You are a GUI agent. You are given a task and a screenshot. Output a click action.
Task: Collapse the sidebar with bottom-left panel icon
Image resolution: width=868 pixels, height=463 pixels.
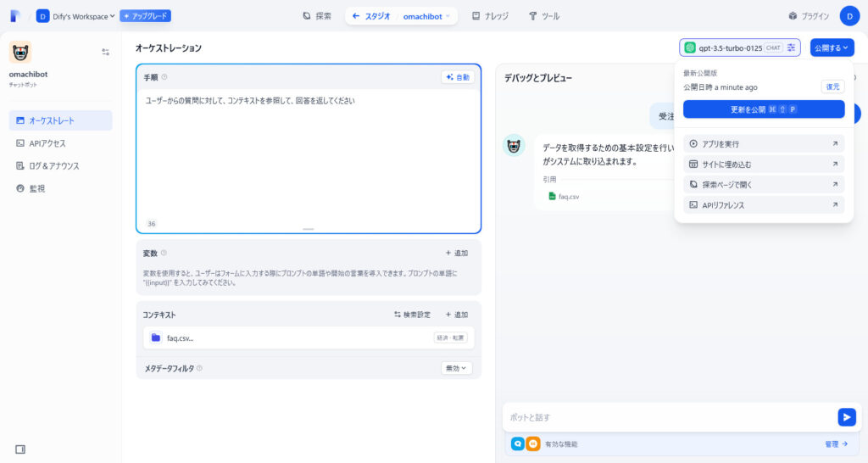20,449
